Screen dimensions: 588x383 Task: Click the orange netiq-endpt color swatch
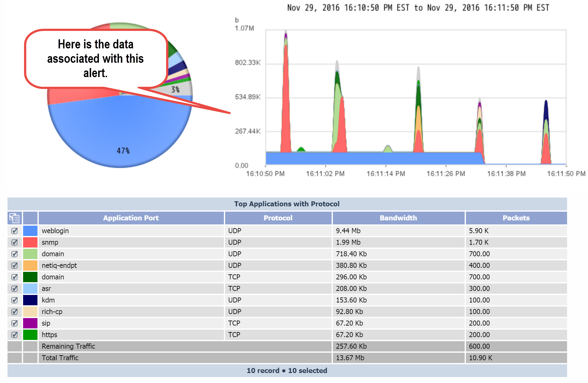(x=30, y=265)
